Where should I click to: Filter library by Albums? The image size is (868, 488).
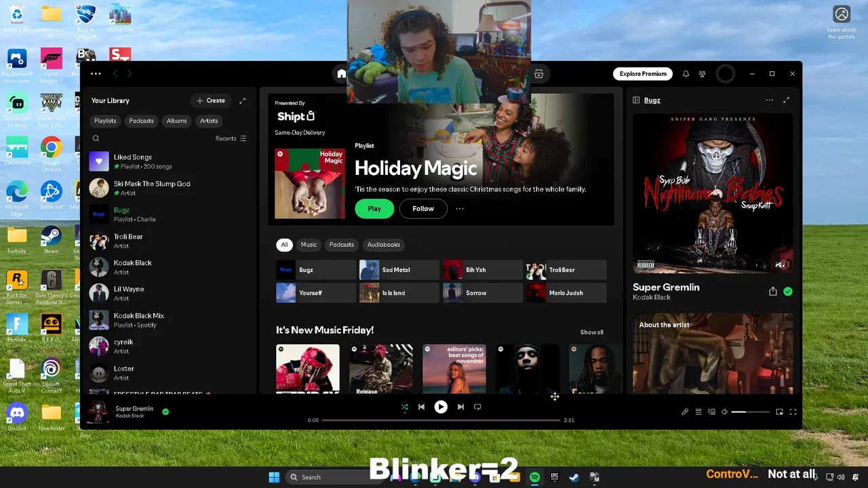(176, 121)
